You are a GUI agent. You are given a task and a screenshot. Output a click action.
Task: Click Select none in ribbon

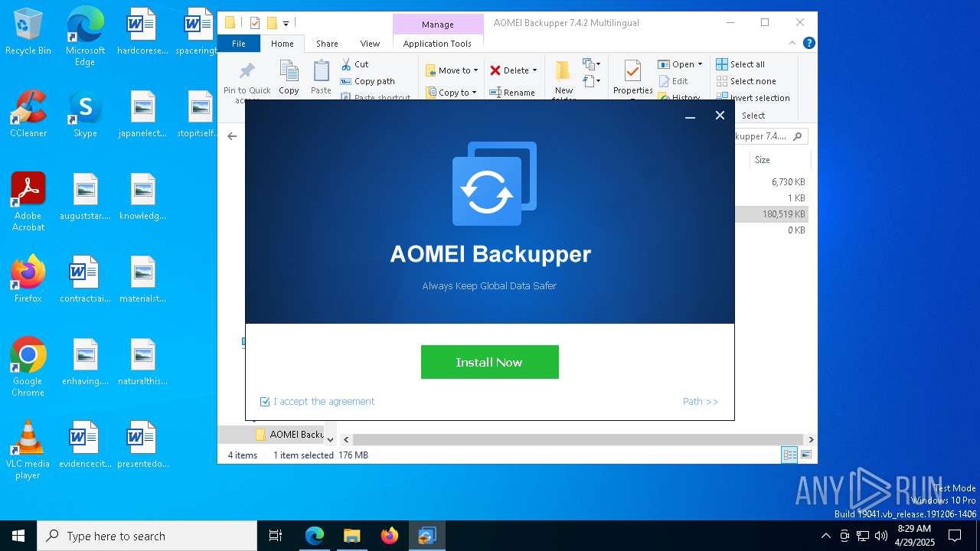click(746, 81)
